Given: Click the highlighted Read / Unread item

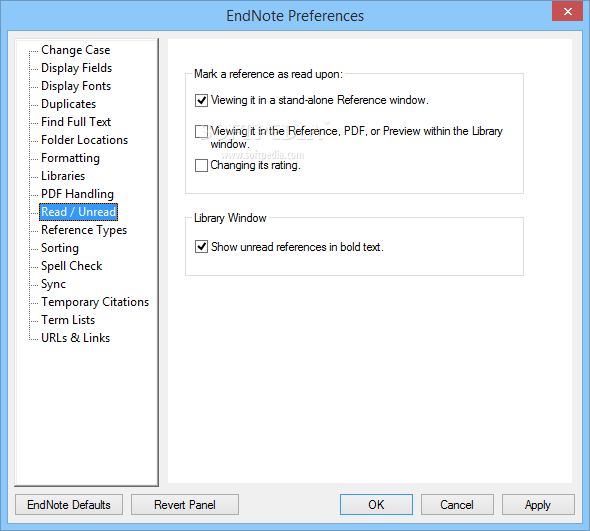Looking at the screenshot, I should (78, 212).
